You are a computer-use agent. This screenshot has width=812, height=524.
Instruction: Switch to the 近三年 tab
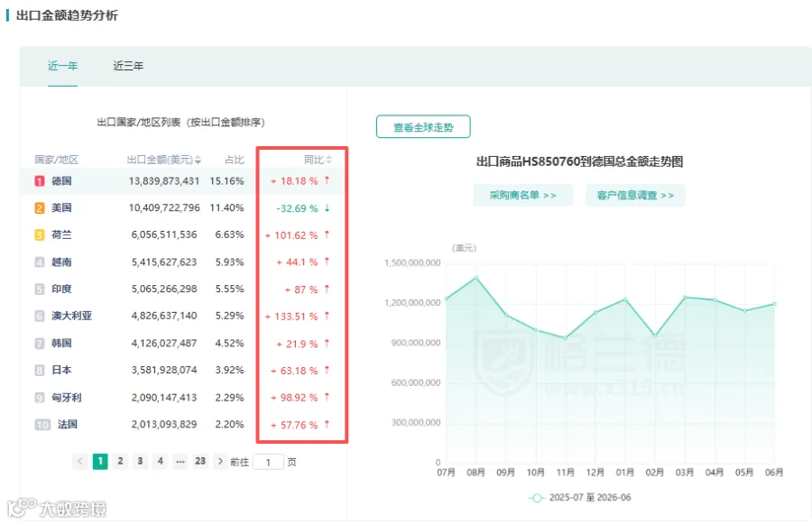pos(128,66)
